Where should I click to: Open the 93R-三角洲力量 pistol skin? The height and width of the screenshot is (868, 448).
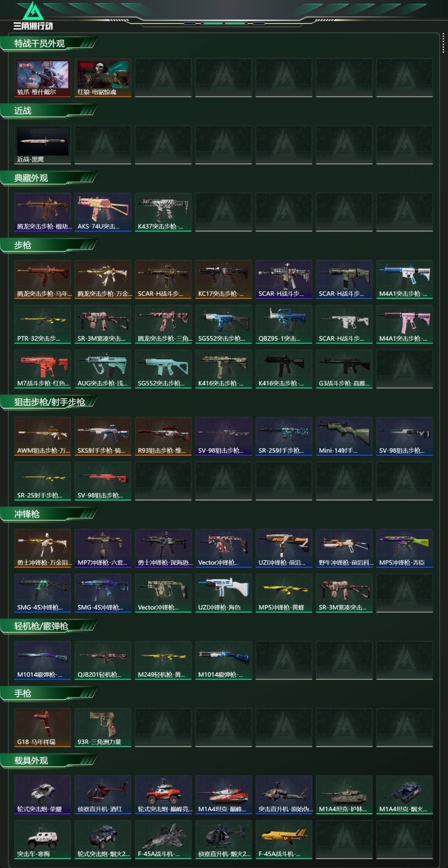pyautogui.click(x=103, y=727)
